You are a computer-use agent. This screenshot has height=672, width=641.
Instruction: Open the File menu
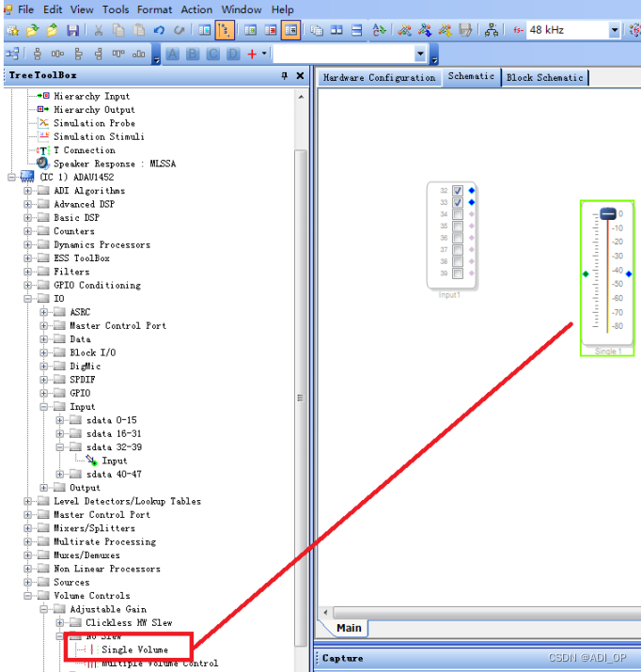(x=25, y=9)
